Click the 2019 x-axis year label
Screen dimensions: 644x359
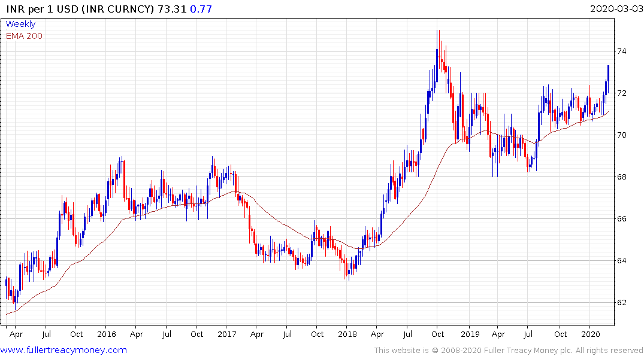pyautogui.click(x=470, y=334)
